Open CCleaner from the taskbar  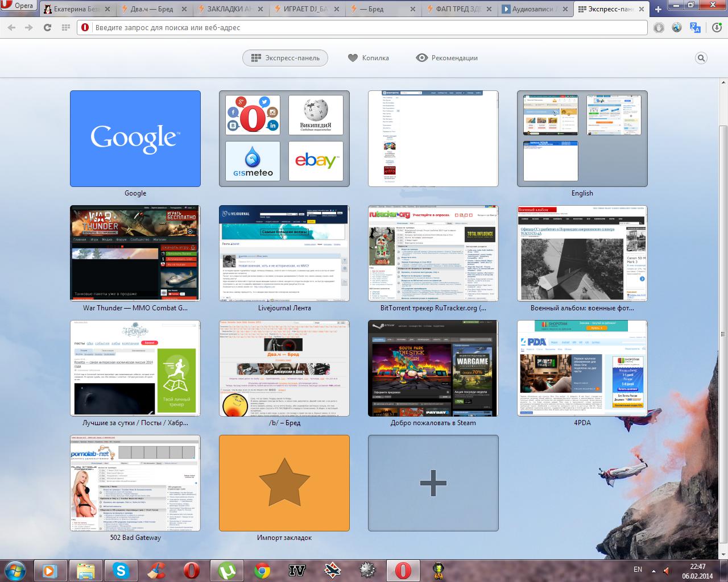click(156, 570)
